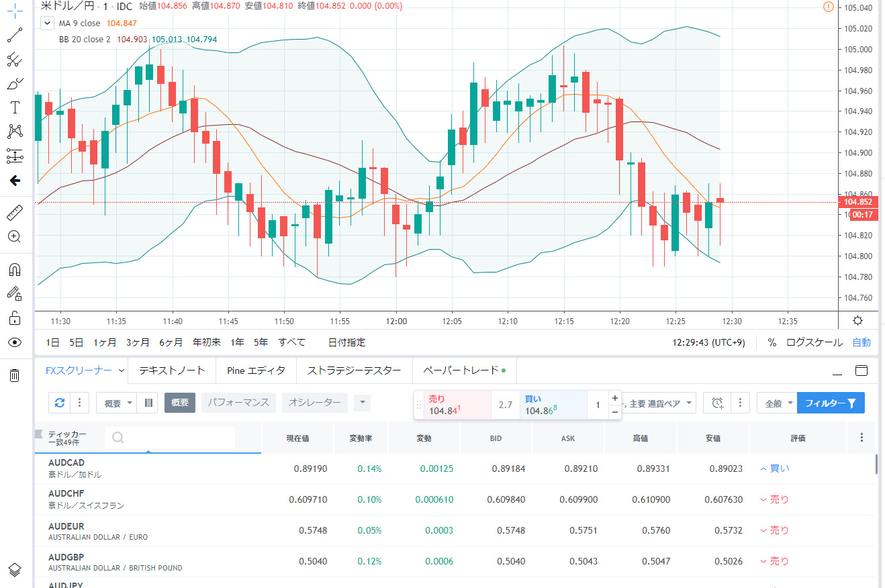
Task: Increase order quantity with plus
Action: [x=614, y=398]
